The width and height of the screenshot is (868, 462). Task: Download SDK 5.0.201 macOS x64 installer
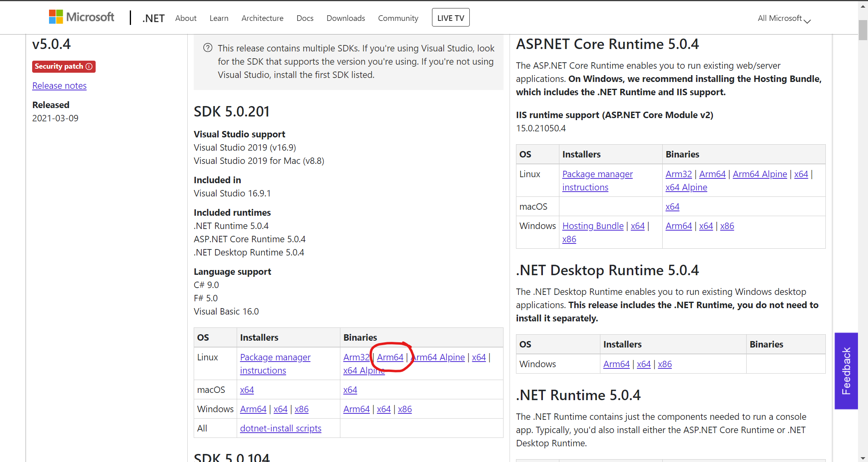coord(247,390)
